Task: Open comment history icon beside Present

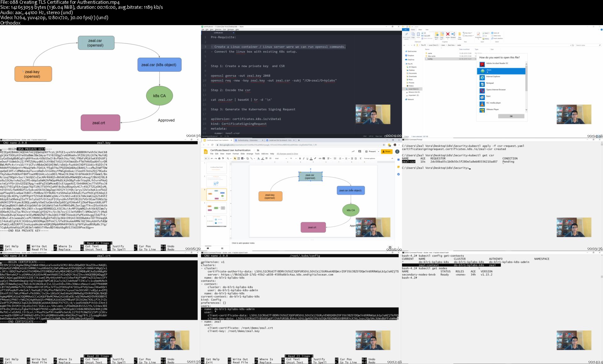Action: (x=360, y=151)
